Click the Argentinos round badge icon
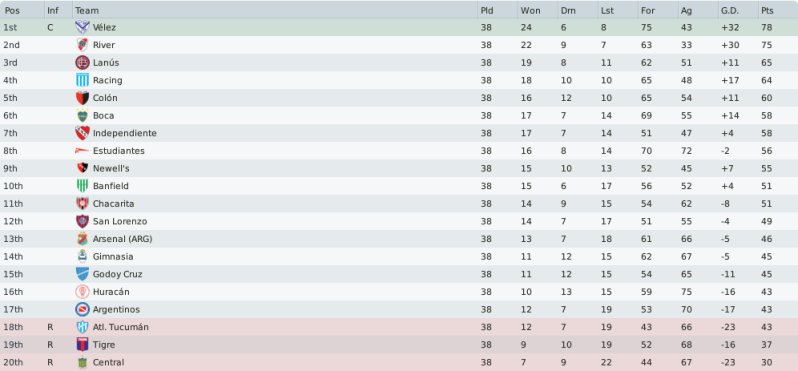The height and width of the screenshot is (371, 798). [x=82, y=309]
